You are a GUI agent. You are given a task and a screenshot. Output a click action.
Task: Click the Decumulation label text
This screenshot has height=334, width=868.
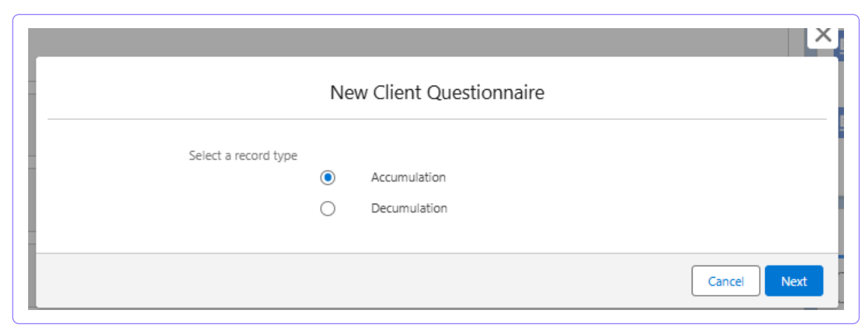409,208
